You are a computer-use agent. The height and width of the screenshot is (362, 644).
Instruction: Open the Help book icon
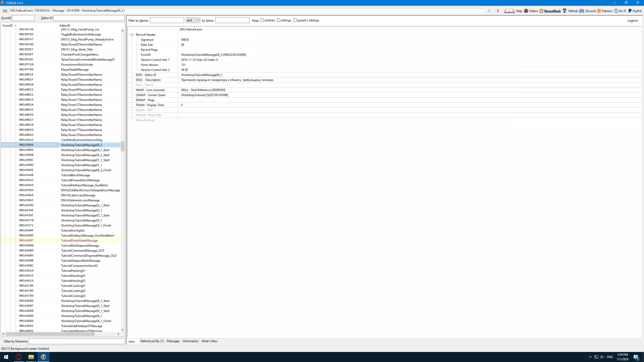pos(509,11)
